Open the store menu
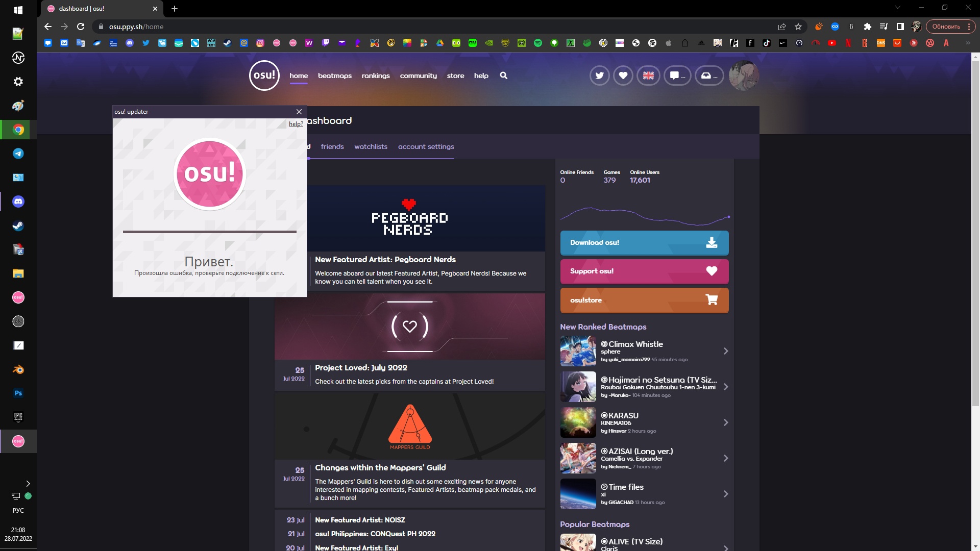 click(x=456, y=76)
